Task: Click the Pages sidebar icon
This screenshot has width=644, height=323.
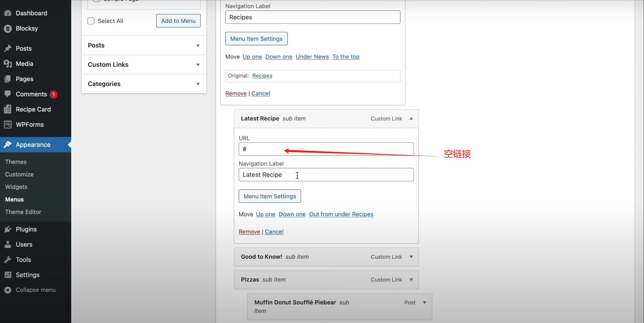Action: tap(8, 79)
